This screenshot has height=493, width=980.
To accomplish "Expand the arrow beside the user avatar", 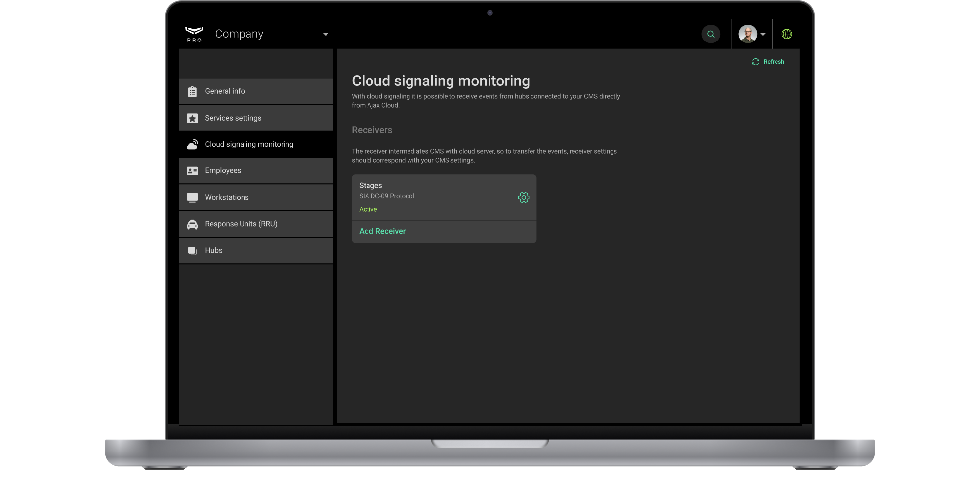I will click(763, 35).
